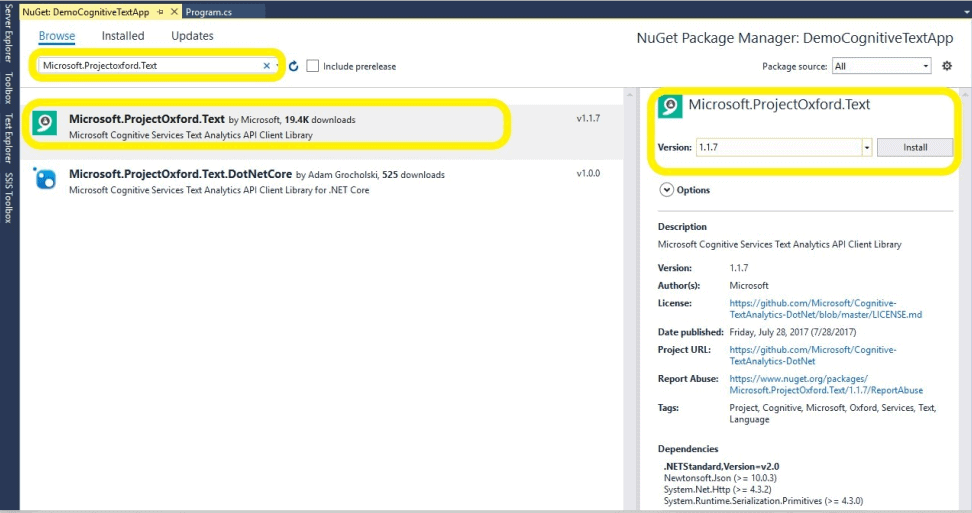972x513 pixels.
Task: Click the Dependencies heading in details
Action: (687, 449)
